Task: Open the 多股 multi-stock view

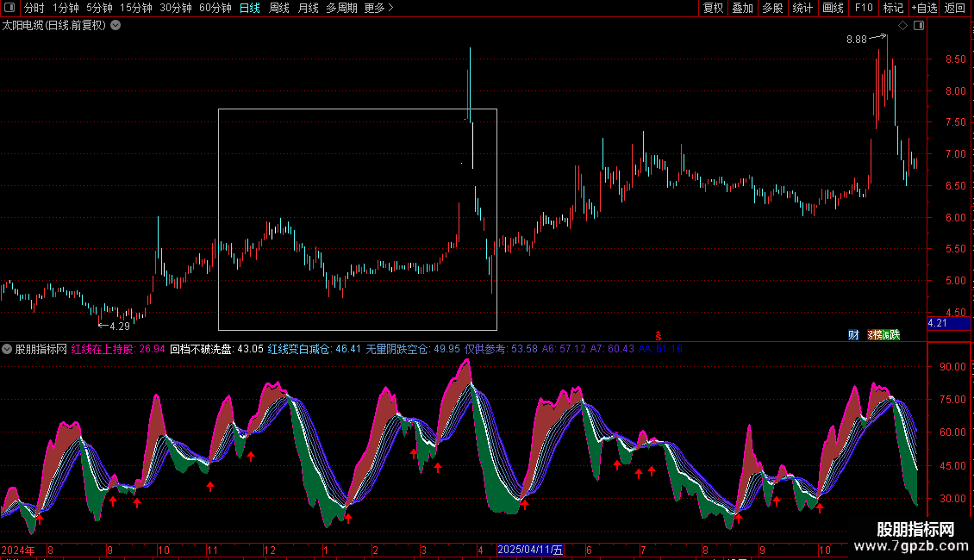Action: point(772,8)
